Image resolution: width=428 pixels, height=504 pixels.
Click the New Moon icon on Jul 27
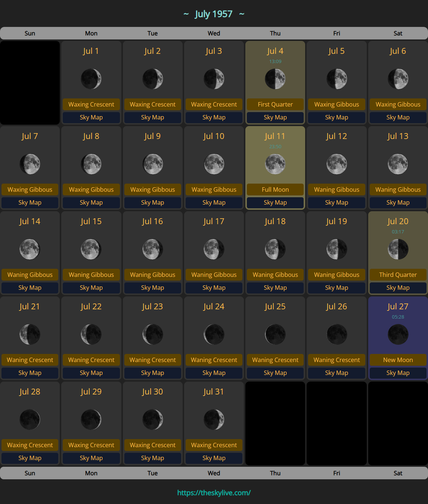click(398, 334)
